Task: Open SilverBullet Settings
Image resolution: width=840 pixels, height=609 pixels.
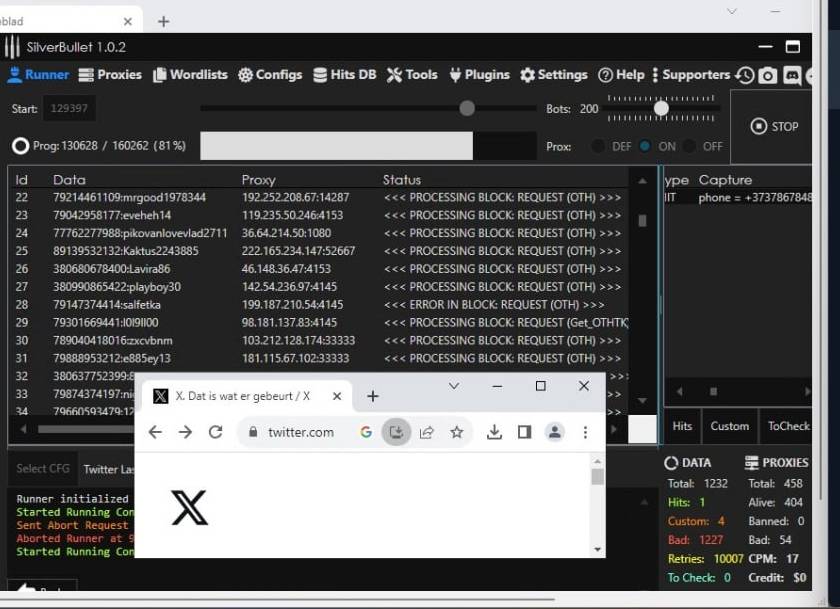Action: 553,74
